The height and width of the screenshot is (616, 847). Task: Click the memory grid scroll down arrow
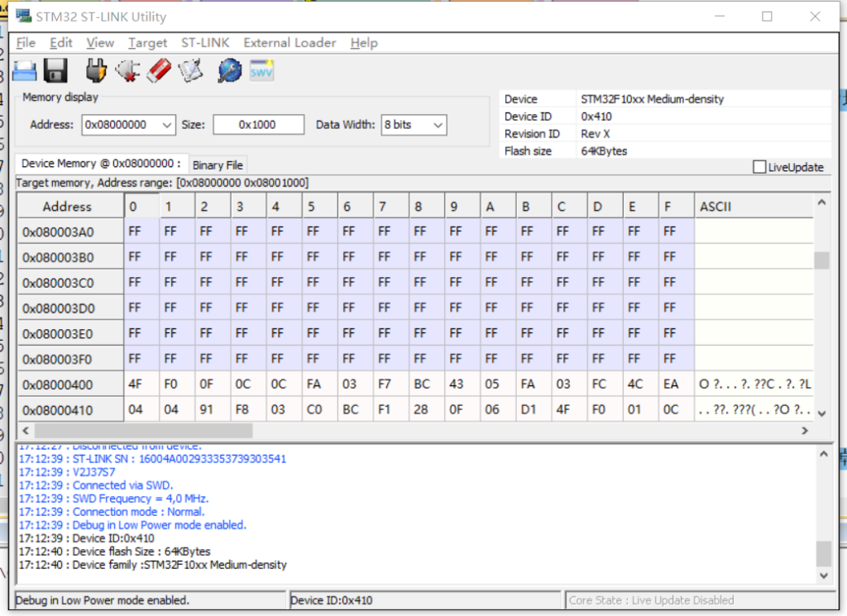[x=821, y=413]
